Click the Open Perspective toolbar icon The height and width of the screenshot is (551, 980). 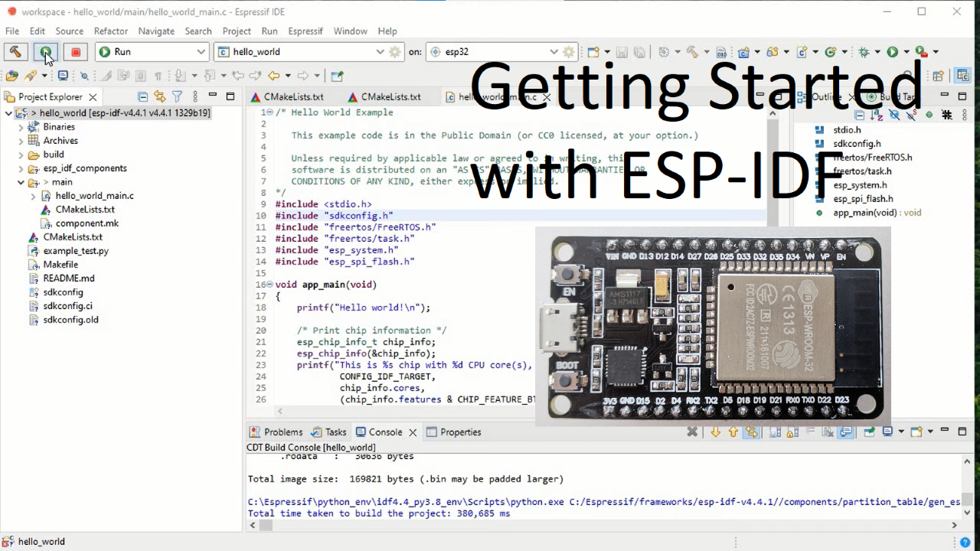pos(938,76)
